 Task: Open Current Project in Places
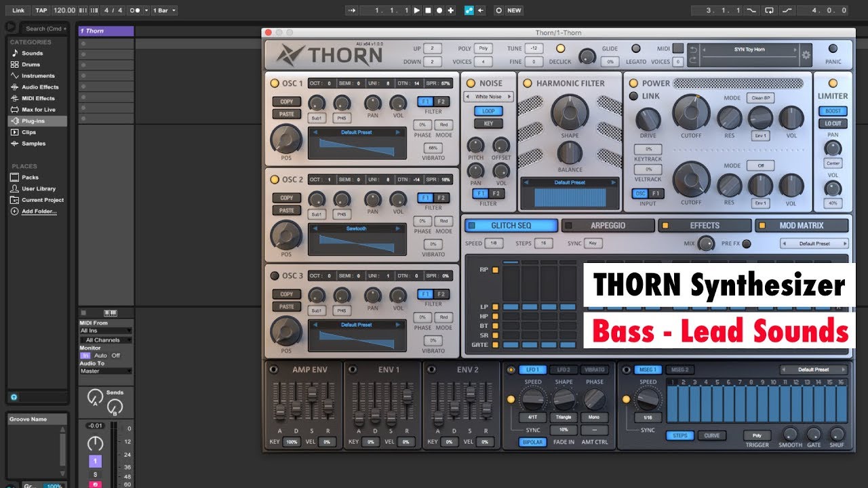[x=42, y=200]
